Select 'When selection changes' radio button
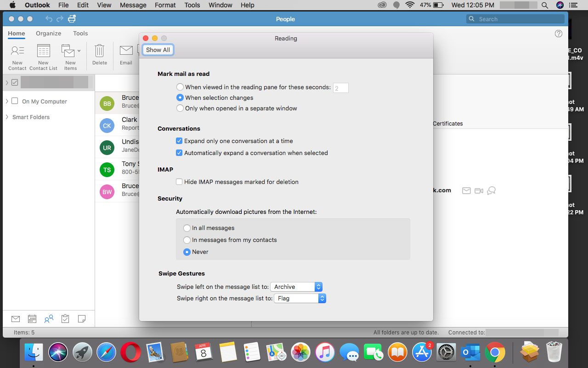The width and height of the screenshot is (588, 368). click(x=180, y=98)
